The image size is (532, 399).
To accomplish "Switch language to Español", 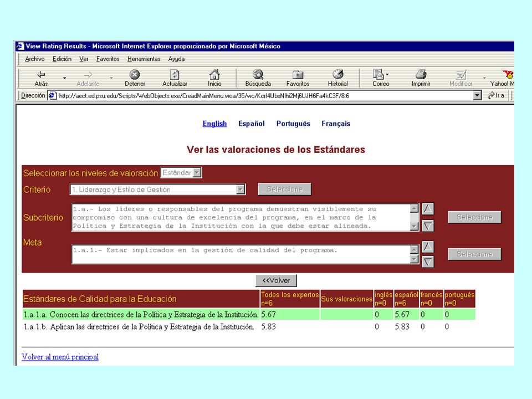I will tap(252, 124).
